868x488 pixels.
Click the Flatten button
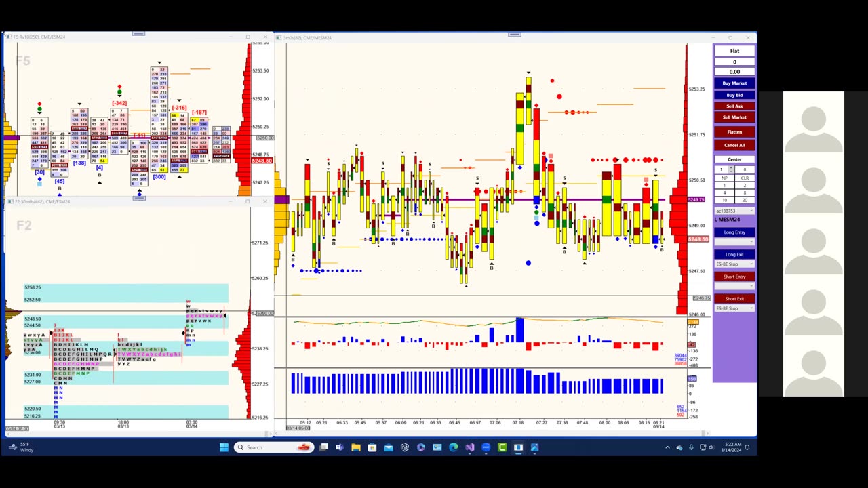click(x=734, y=132)
